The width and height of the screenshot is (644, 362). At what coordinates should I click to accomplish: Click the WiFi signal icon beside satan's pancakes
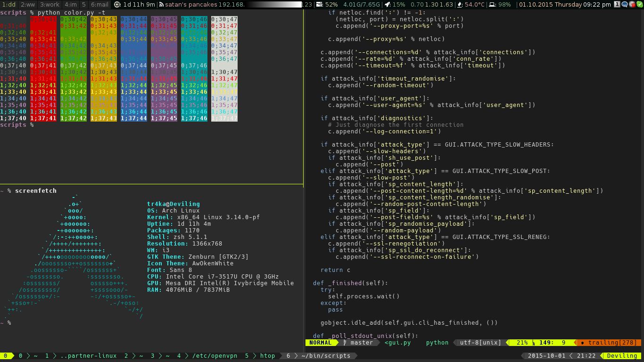(x=161, y=4)
